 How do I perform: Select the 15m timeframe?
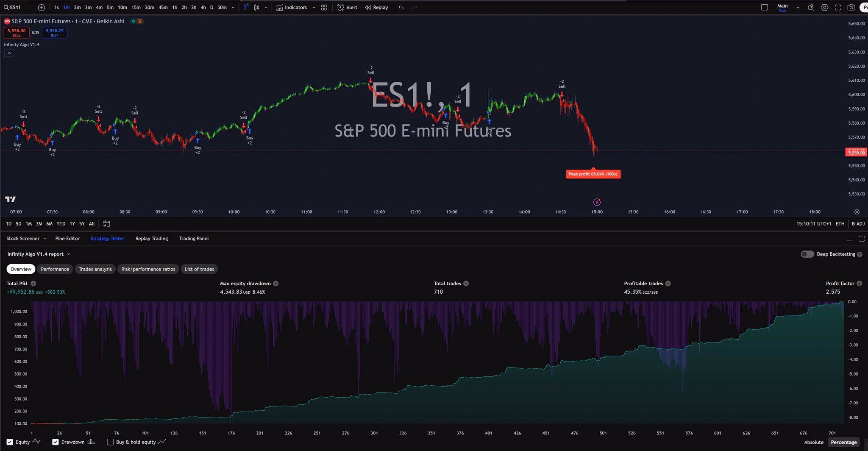point(136,7)
